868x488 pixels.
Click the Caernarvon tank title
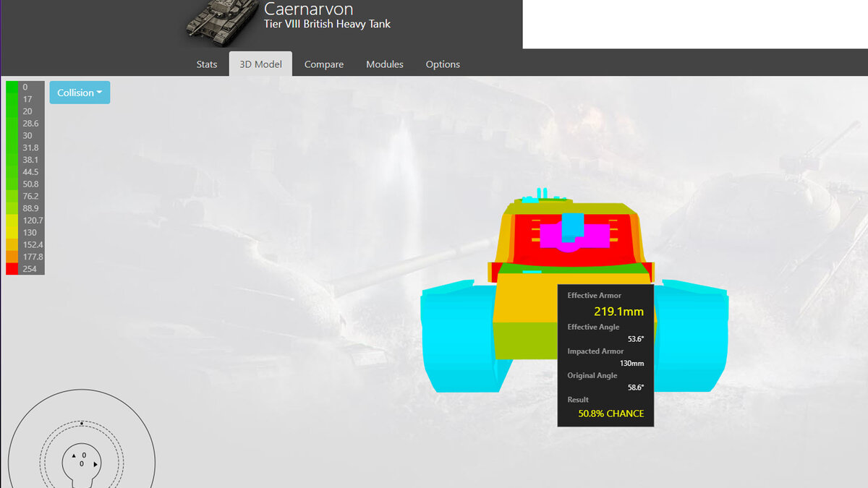(x=307, y=9)
